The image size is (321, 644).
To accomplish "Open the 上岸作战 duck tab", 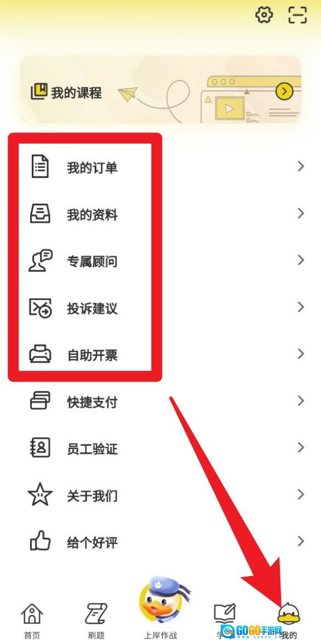I will [x=160, y=608].
